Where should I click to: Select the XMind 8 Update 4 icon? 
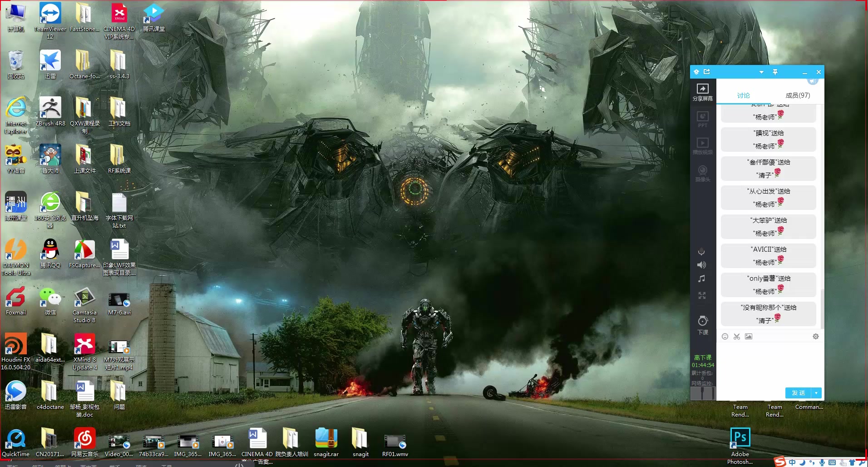click(85, 352)
